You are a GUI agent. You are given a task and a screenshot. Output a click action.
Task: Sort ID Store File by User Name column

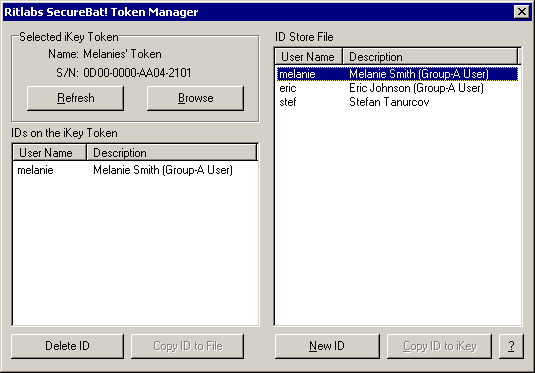308,56
